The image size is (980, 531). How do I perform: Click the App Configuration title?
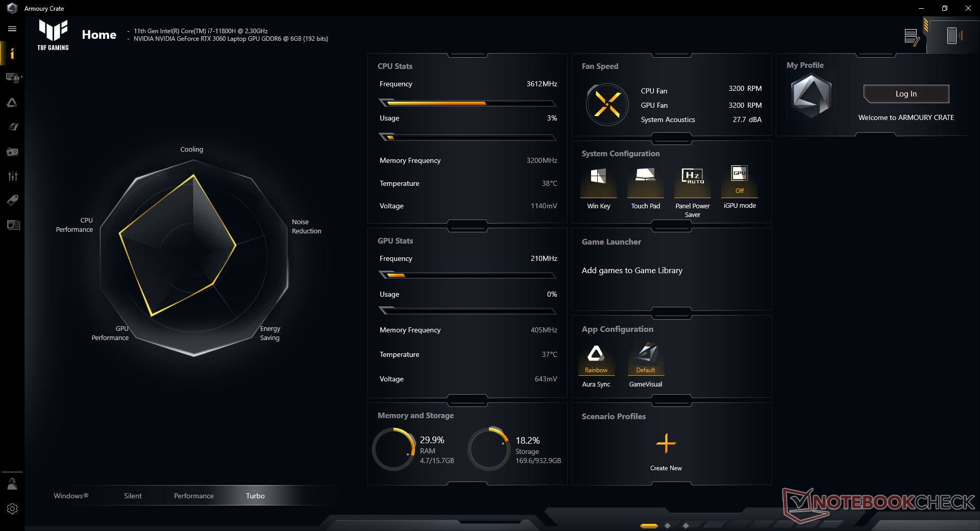[618, 329]
